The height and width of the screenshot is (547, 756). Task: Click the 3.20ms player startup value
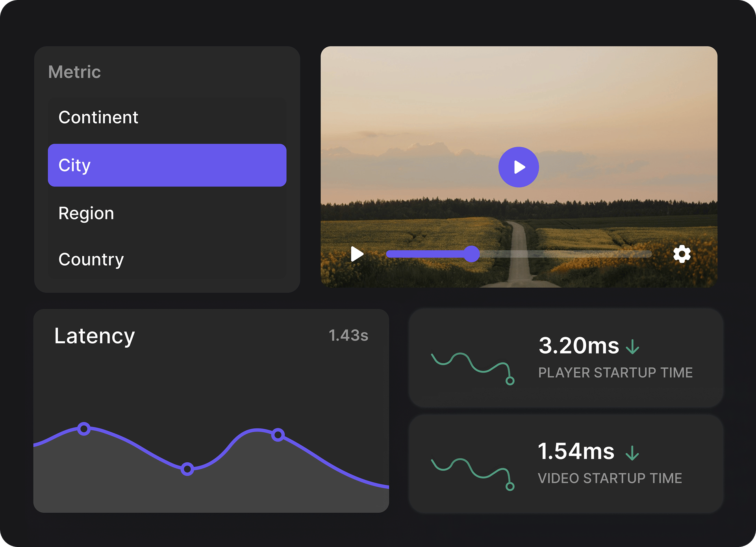[578, 346]
